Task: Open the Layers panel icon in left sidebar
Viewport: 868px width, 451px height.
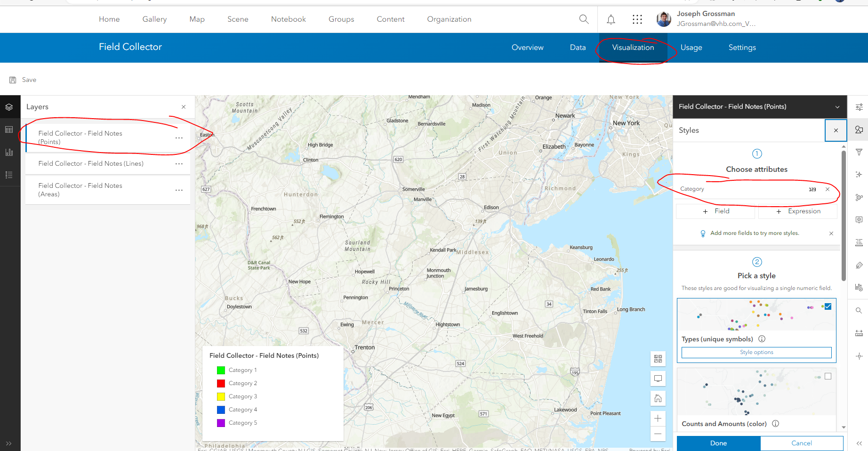Action: click(9, 106)
